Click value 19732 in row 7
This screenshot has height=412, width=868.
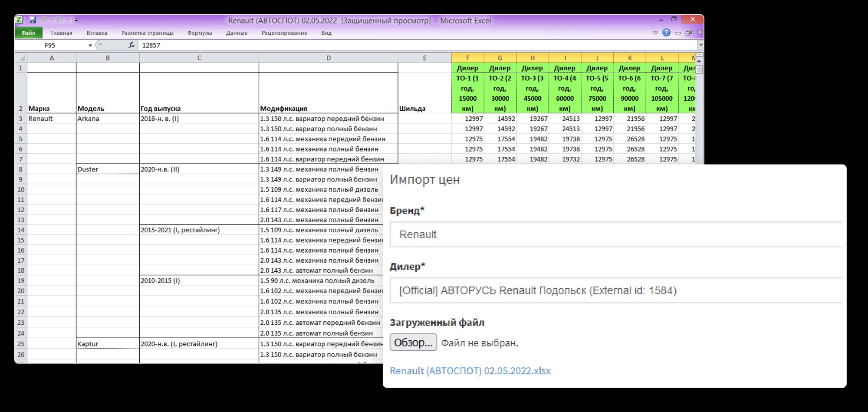(565, 159)
